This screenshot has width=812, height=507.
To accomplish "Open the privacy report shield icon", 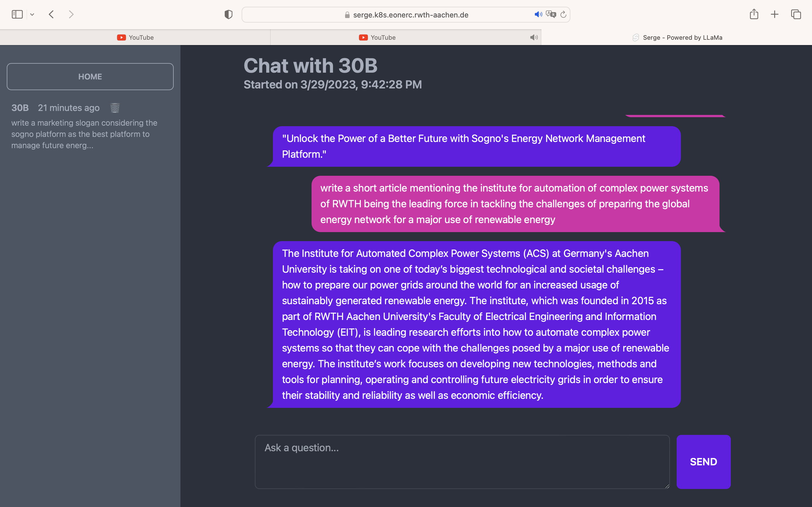I will 228,14.
